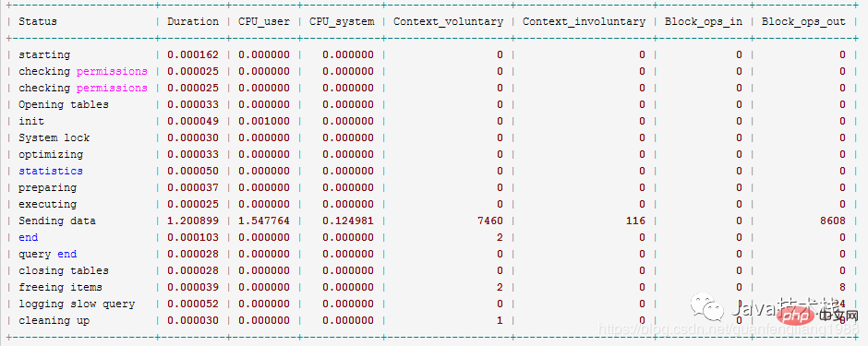Click CPU_system value 0.124981
This screenshot has width=868, height=346.
click(x=348, y=221)
